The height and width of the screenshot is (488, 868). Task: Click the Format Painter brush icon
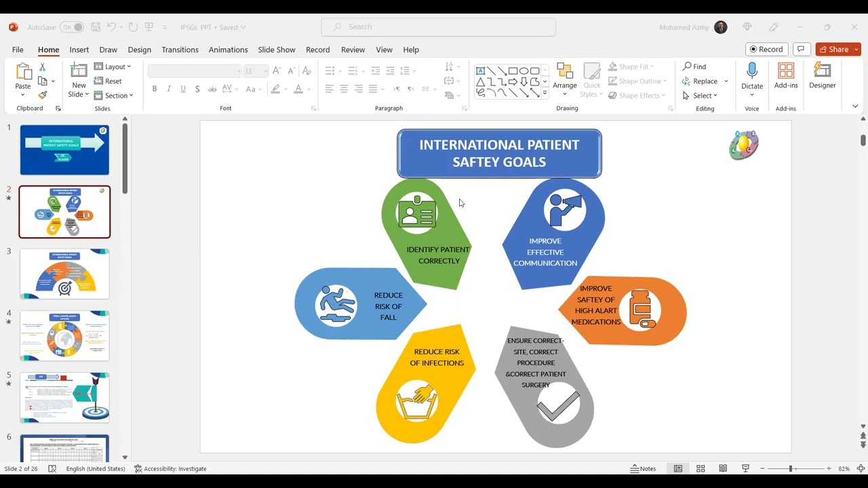[x=42, y=95]
